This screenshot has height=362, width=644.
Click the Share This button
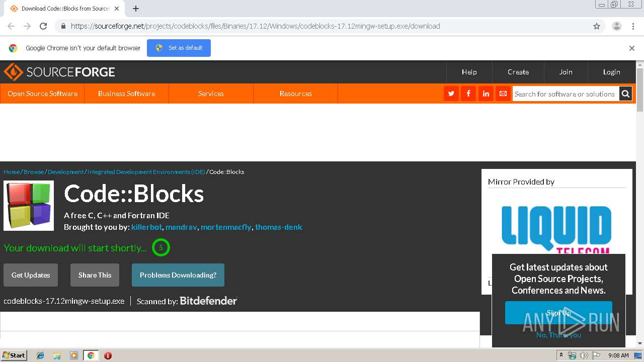[x=95, y=275]
